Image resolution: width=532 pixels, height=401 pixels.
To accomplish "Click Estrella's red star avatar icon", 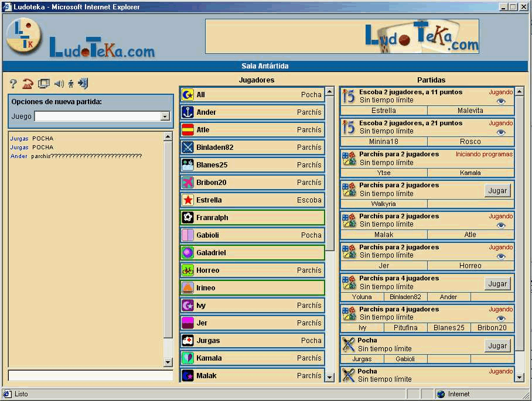I will coord(187,200).
